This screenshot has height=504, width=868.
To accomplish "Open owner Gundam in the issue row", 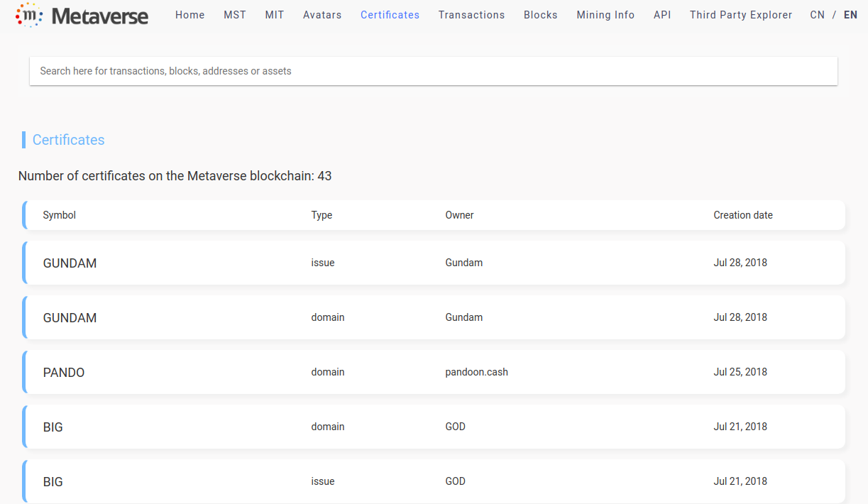I will click(464, 263).
